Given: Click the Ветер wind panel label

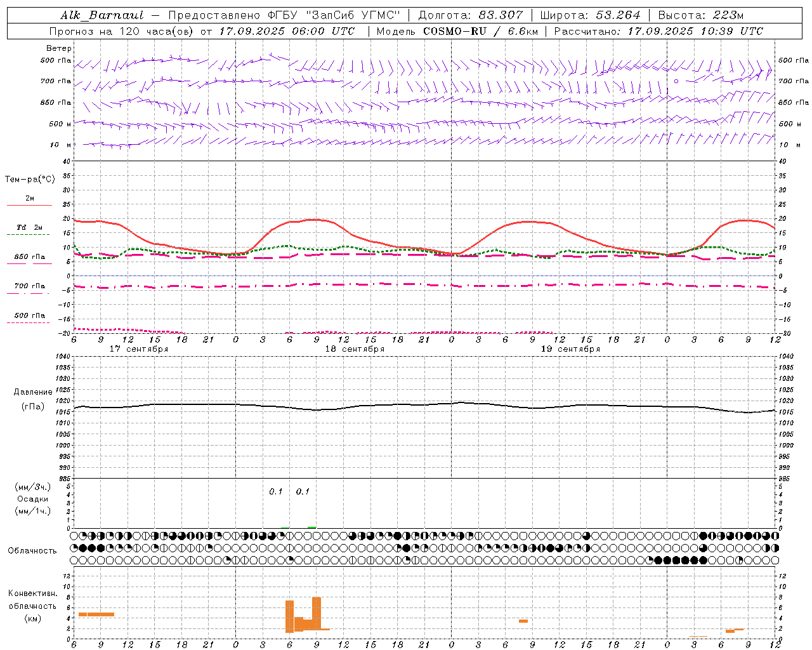Looking at the screenshot, I should (x=59, y=48).
